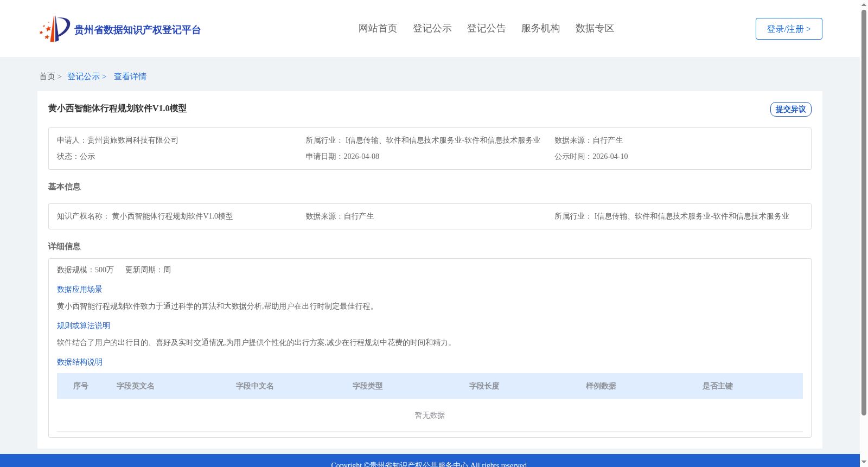
Task: Click 知识产权名称 value in basic info
Action: pos(173,216)
